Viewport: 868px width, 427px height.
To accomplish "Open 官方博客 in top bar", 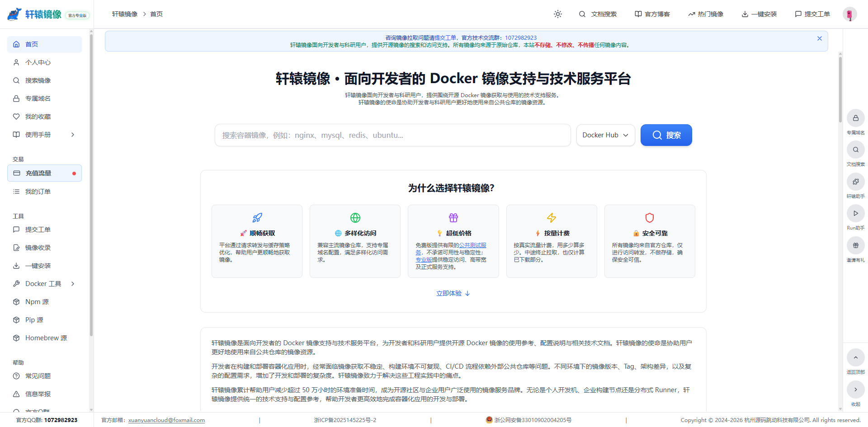I will (652, 14).
